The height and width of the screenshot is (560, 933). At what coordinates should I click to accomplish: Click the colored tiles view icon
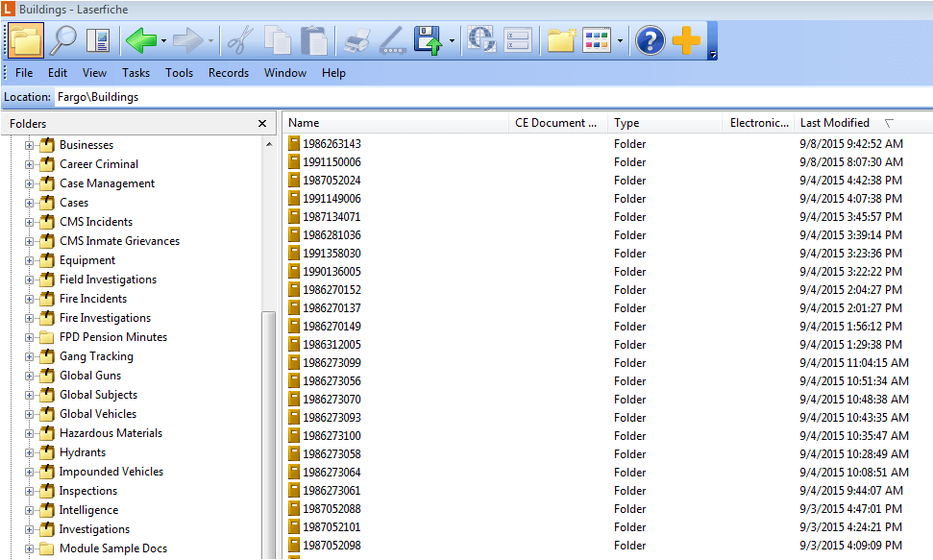597,40
